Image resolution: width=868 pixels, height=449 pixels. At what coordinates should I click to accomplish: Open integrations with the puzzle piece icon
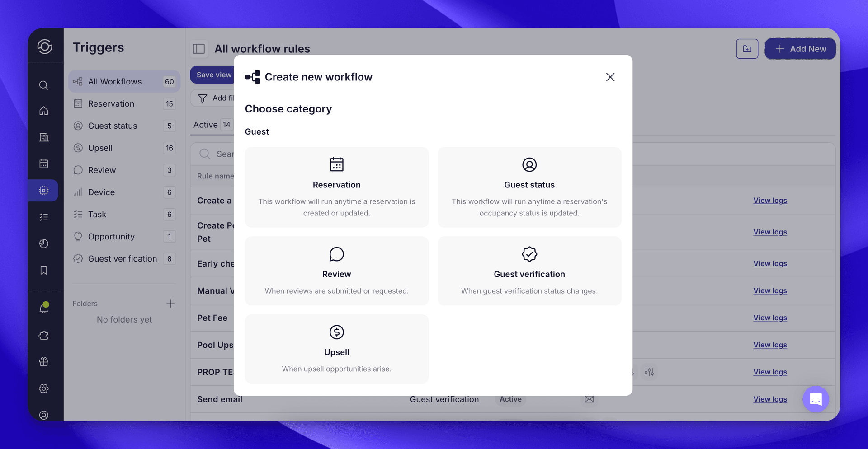(x=44, y=335)
